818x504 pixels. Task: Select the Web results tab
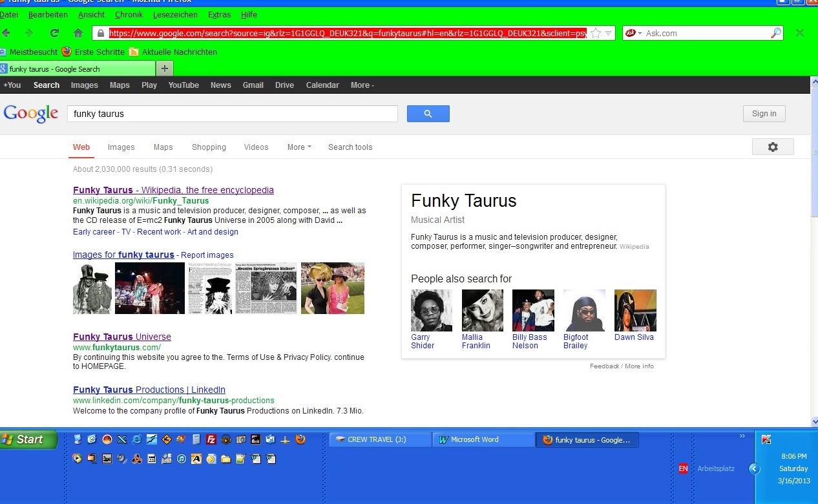pyautogui.click(x=81, y=147)
